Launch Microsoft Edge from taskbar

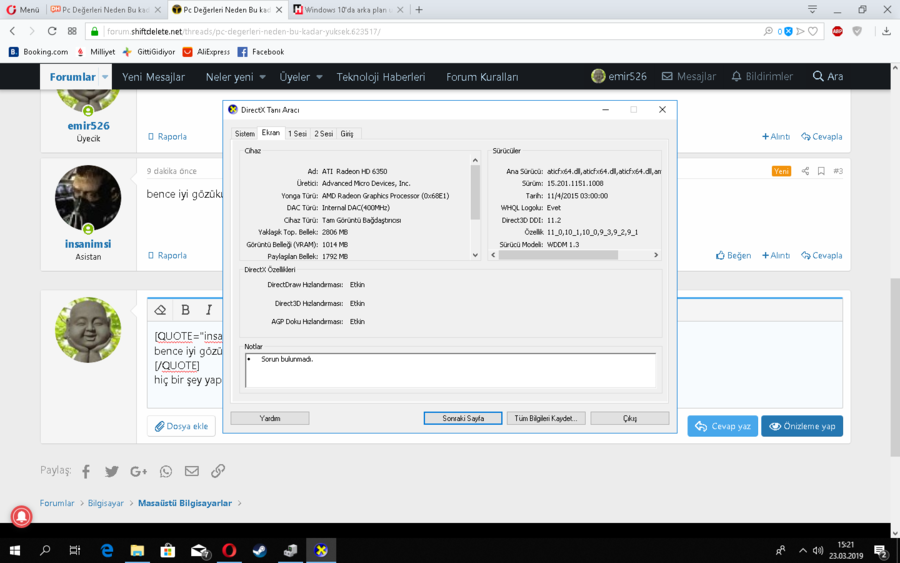pos(107,550)
